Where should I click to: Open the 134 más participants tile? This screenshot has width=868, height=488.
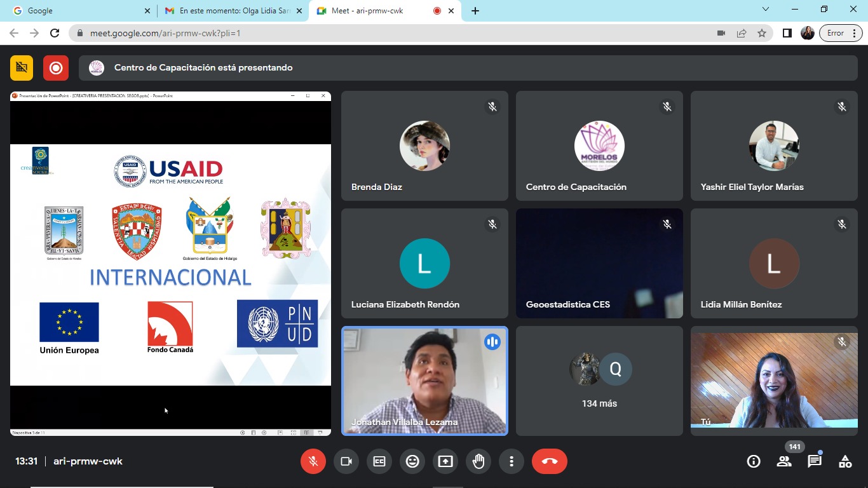coord(599,381)
